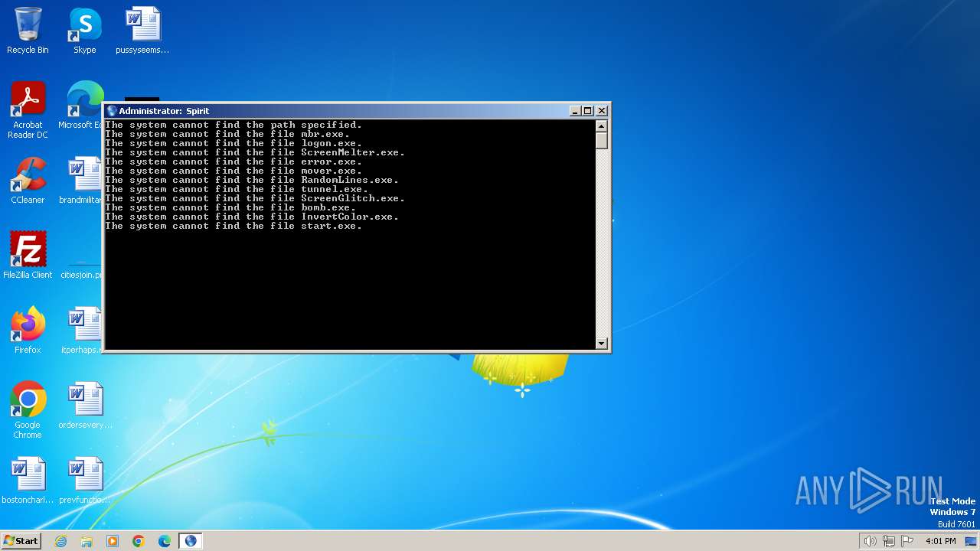The image size is (980, 551).
Task: Open the Action Center flag icon
Action: [907, 541]
